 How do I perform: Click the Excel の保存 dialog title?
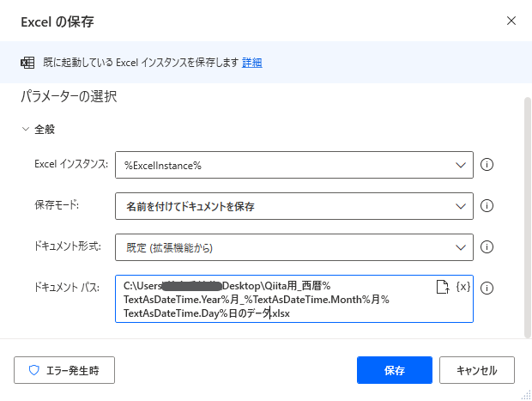57,21
